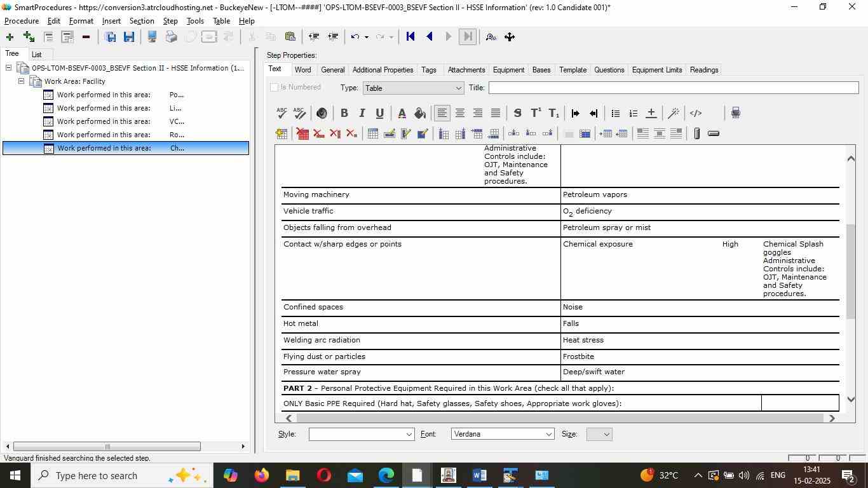This screenshot has width=868, height=488.
Task: Apply subscript formatting
Action: [553, 113]
